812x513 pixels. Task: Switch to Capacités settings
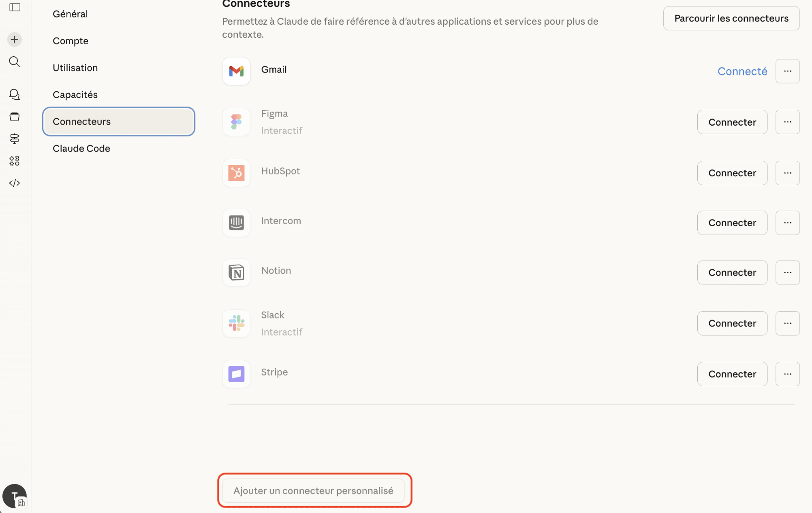(119, 94)
